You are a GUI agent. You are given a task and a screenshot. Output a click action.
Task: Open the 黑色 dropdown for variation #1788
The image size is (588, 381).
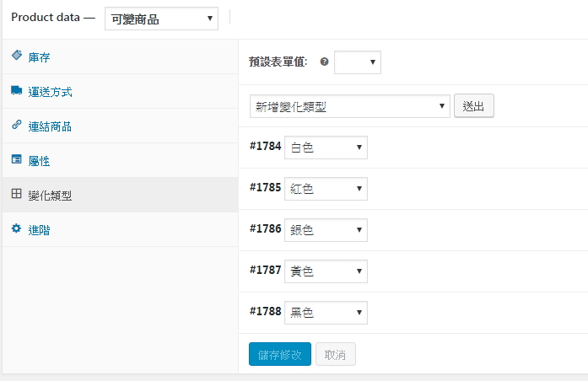pyautogui.click(x=326, y=313)
